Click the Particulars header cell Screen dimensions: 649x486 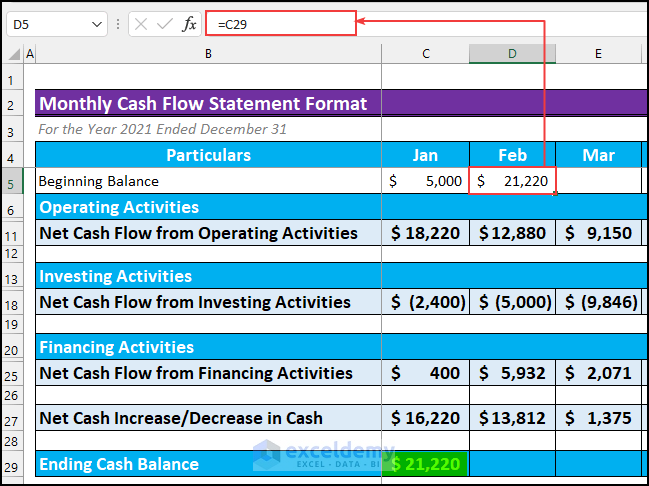tap(209, 155)
